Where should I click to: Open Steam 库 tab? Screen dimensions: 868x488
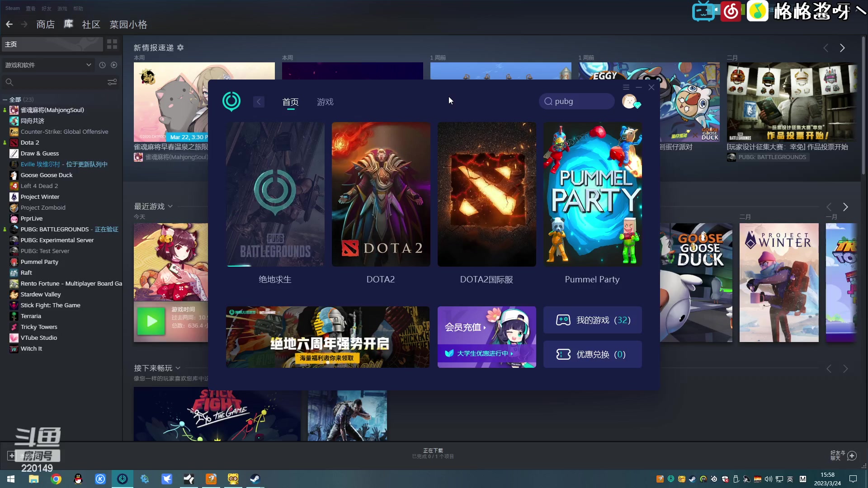click(68, 24)
